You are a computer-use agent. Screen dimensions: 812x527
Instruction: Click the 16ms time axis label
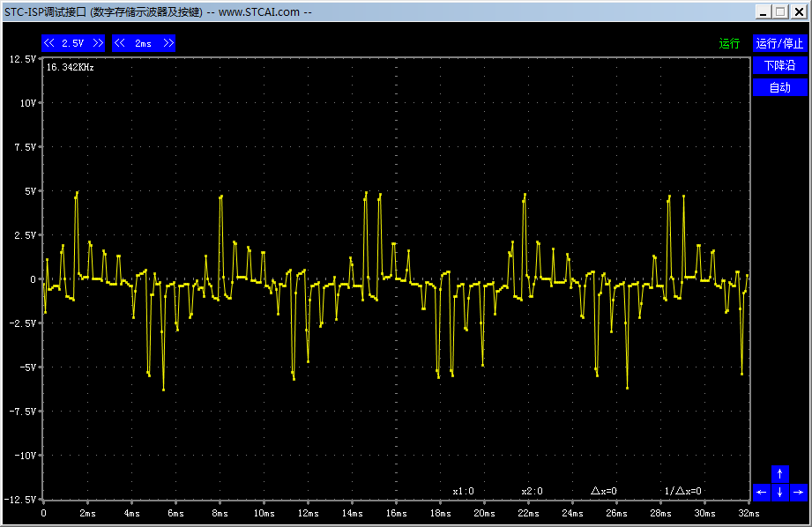(x=396, y=513)
